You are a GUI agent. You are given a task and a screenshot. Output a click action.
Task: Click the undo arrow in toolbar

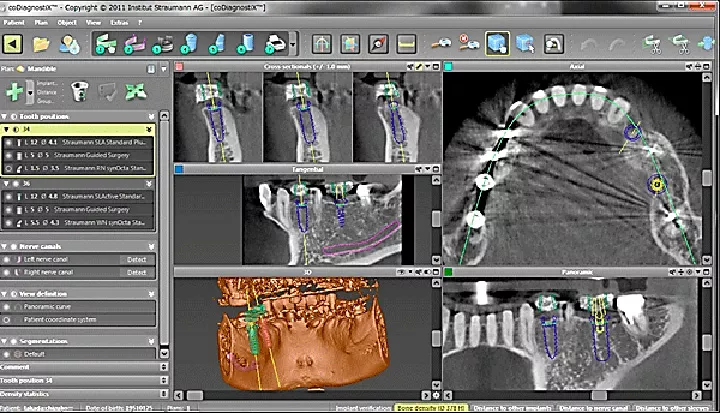(x=589, y=45)
